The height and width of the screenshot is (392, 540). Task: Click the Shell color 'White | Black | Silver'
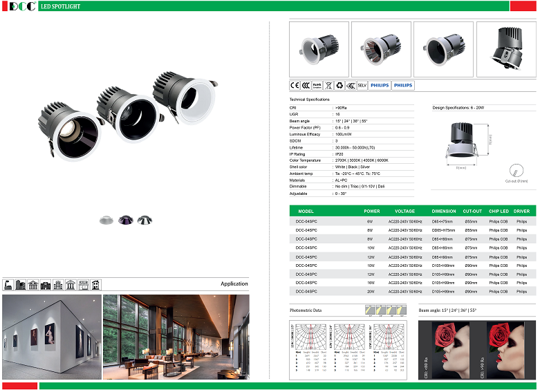tap(353, 167)
